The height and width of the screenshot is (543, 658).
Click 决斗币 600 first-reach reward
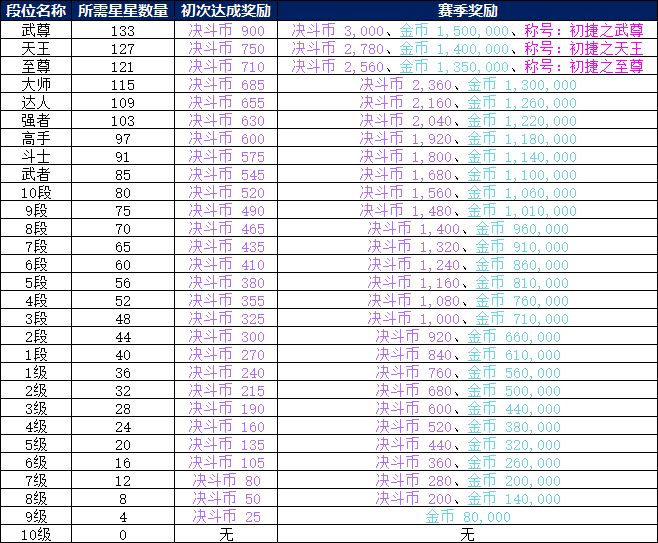[226, 138]
